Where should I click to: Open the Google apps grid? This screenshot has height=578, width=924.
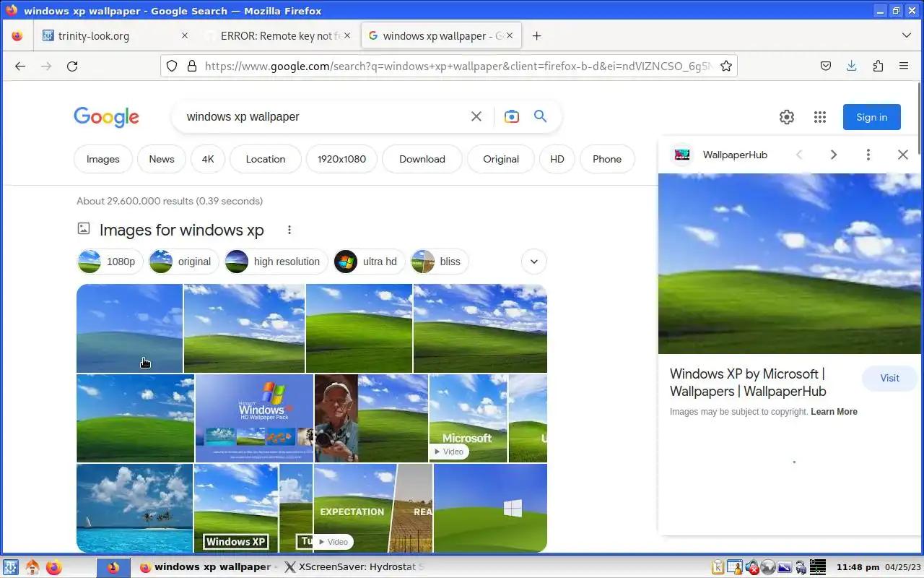[820, 117]
